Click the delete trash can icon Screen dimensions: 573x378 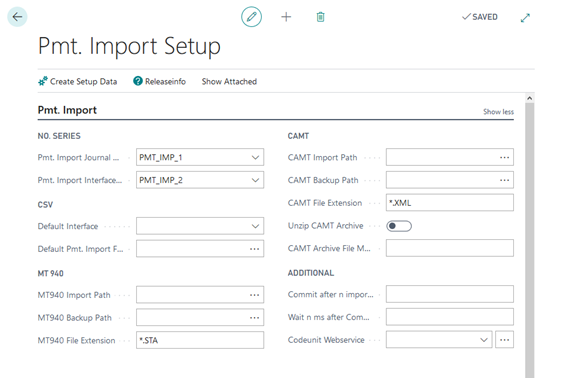(320, 17)
